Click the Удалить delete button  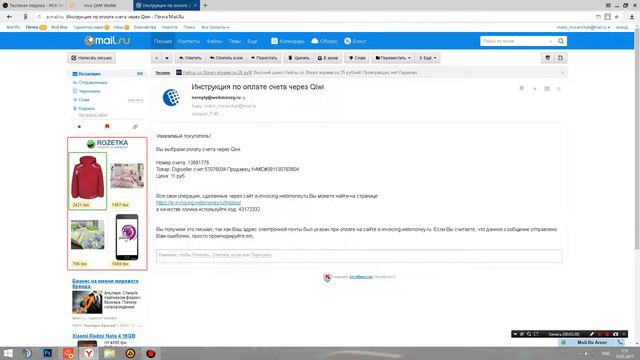(x=299, y=58)
